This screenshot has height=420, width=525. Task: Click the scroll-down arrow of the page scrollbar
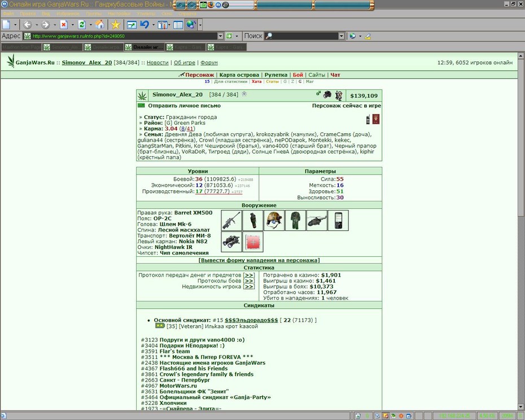click(521, 407)
